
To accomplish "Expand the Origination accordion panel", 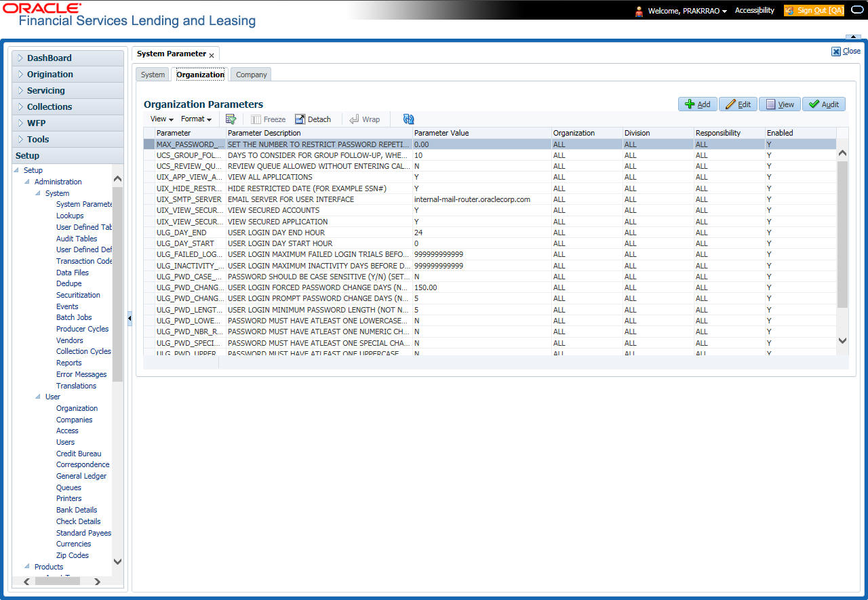I will (68, 75).
